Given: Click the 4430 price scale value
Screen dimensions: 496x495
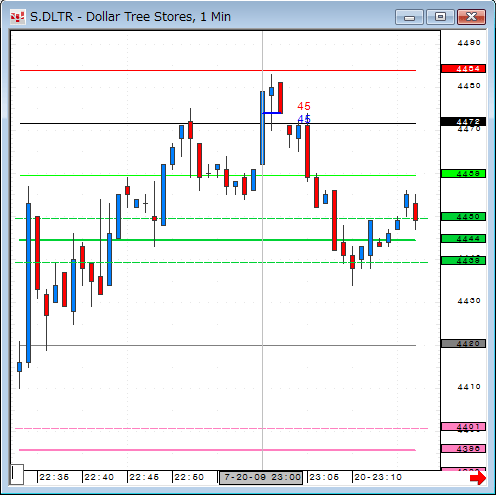Looking at the screenshot, I should point(469,301).
